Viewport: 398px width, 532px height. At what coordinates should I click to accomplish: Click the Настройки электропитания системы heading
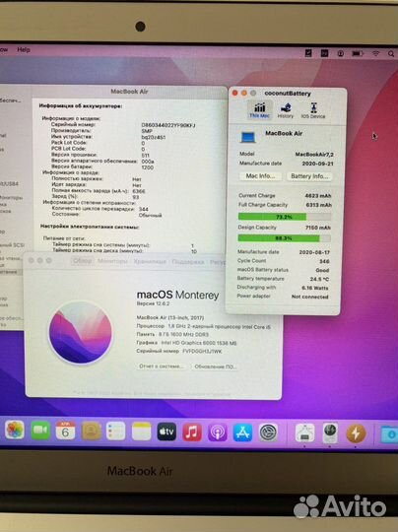click(90, 227)
